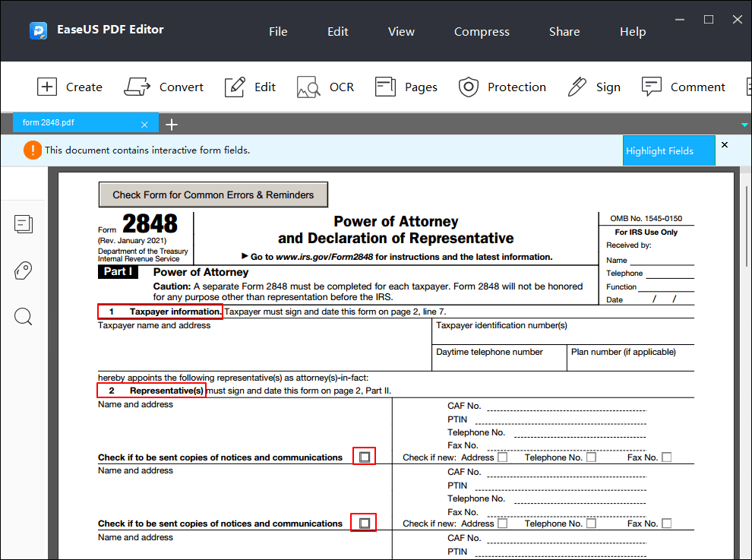Screen dimensions: 752x560
Task: Expand the tab list dropdown arrow
Action: click(744, 125)
